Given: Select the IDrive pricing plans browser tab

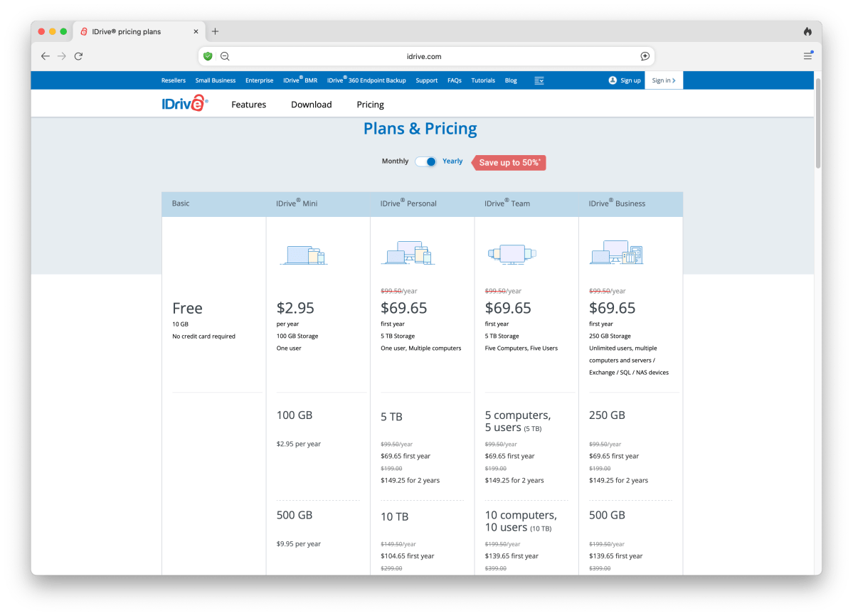Looking at the screenshot, I should pos(139,31).
